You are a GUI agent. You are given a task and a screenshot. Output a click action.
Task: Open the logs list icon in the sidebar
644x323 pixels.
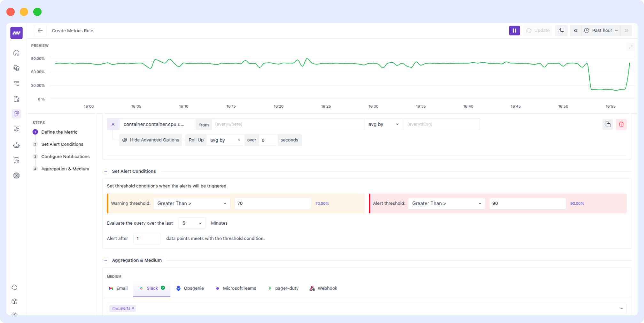tap(16, 83)
